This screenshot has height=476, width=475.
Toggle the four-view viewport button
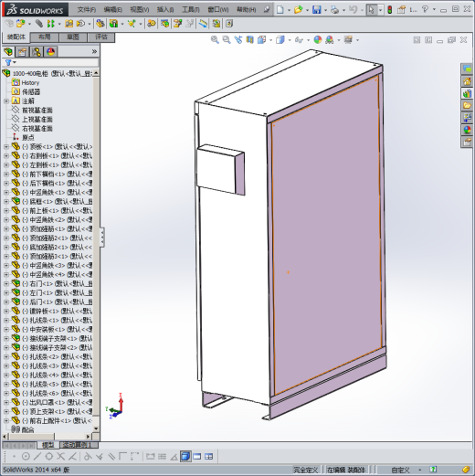click(x=209, y=457)
